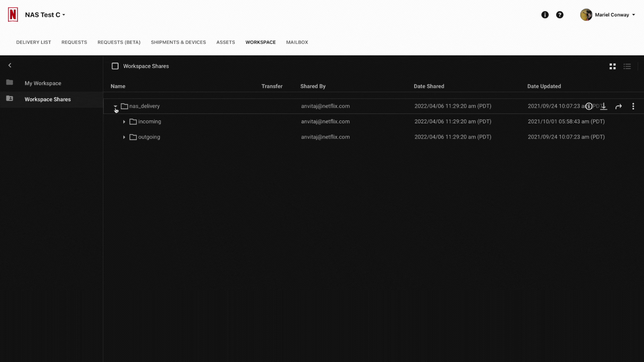This screenshot has height=362, width=644.
Task: Collapse the sidebar with back chevron
Action: coord(10,65)
